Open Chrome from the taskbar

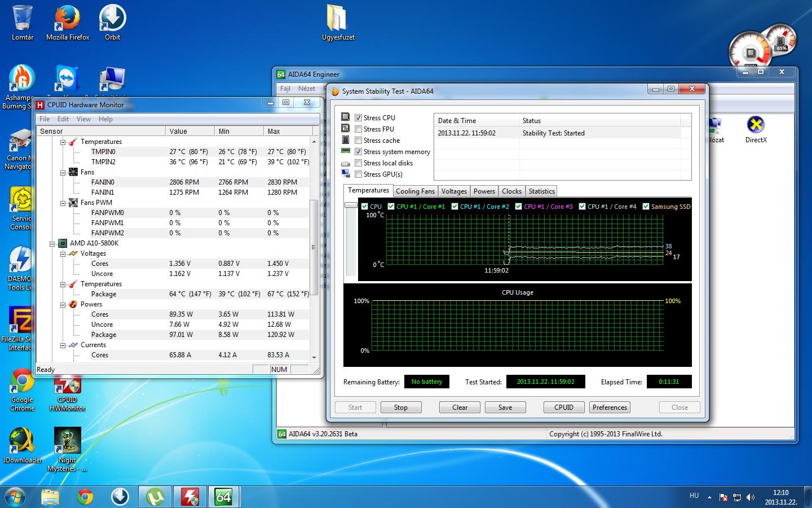[x=85, y=497]
